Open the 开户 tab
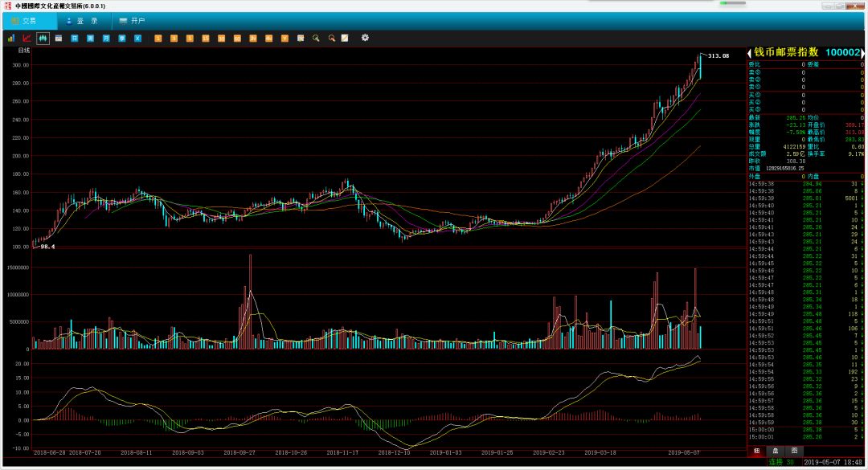 click(x=133, y=21)
